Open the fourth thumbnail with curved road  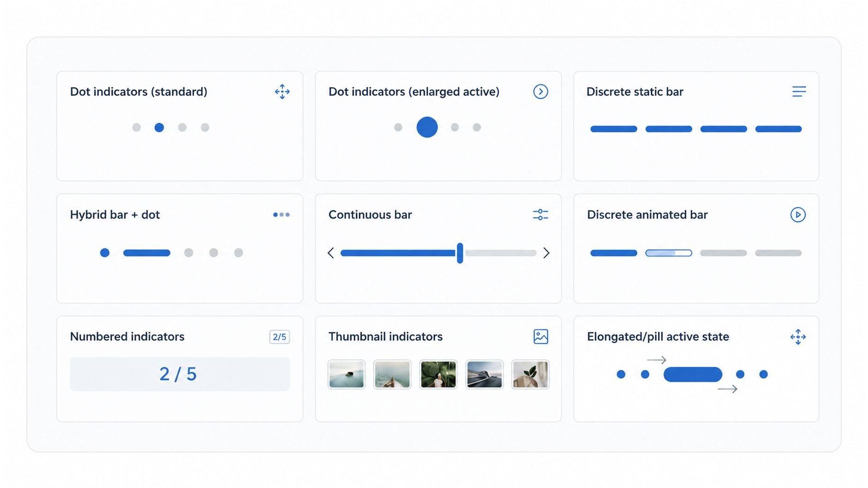484,374
